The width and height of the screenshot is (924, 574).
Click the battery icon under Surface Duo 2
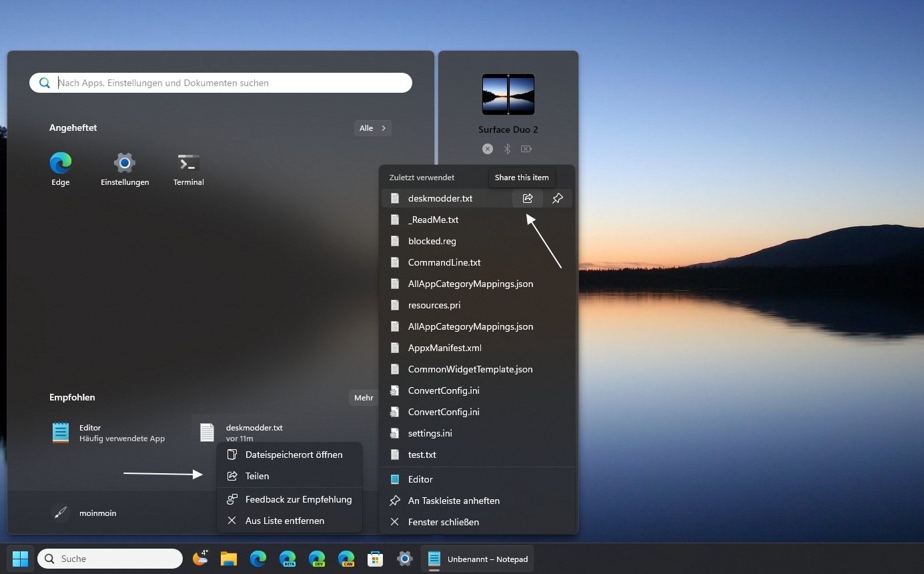526,149
